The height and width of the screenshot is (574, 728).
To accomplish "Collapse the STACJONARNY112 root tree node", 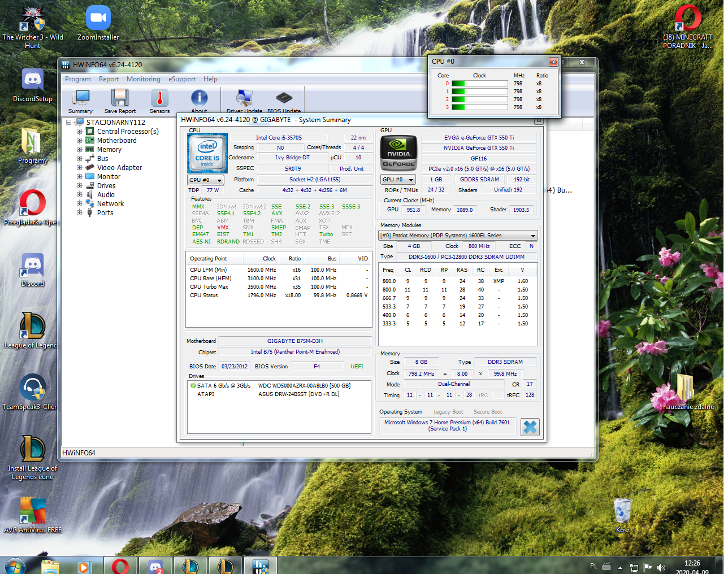I will (69, 122).
